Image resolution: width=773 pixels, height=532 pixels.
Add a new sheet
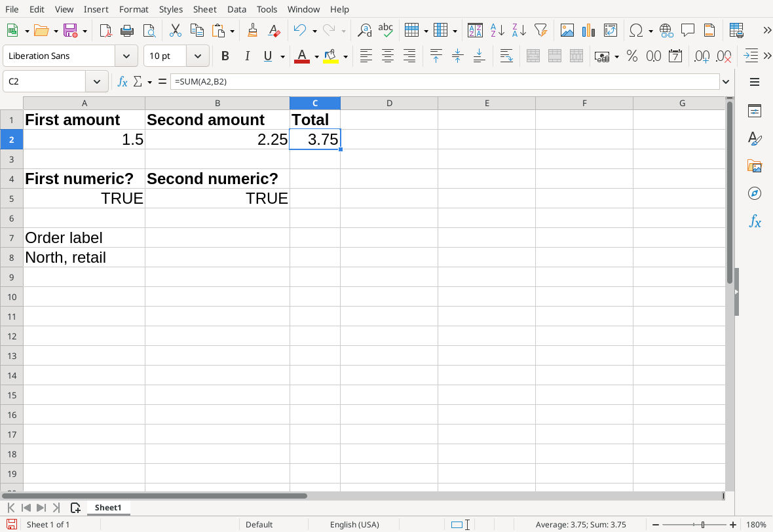[x=75, y=507]
